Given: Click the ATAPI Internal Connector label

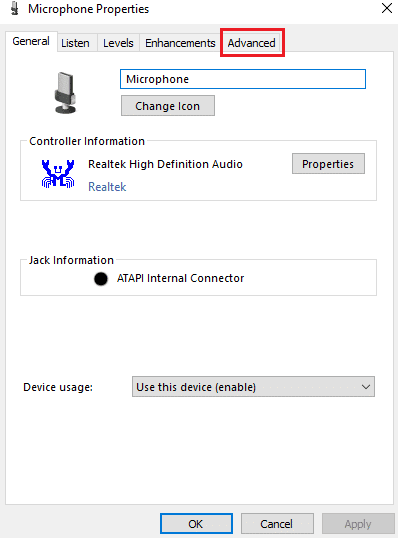Looking at the screenshot, I should [x=180, y=278].
